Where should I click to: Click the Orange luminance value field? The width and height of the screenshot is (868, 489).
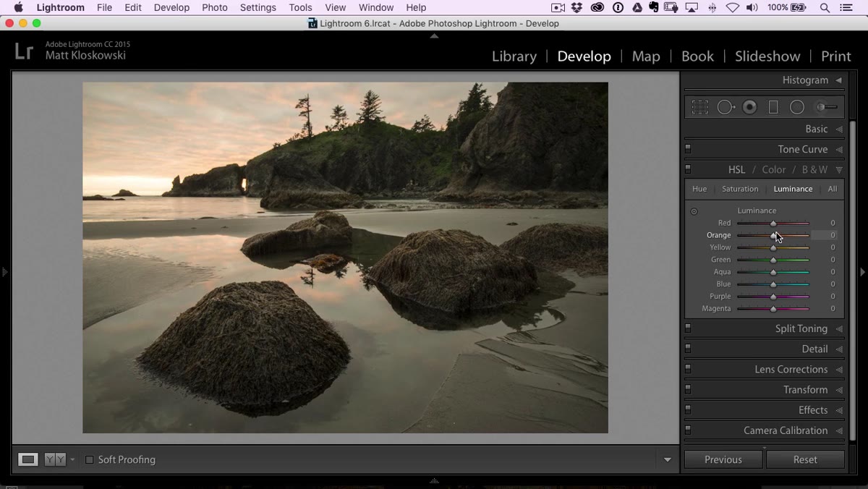(x=825, y=235)
